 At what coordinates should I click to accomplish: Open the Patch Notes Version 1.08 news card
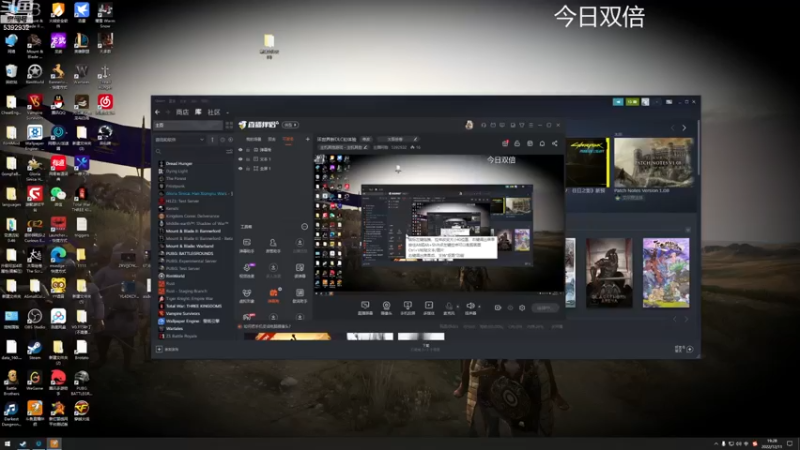[654, 163]
